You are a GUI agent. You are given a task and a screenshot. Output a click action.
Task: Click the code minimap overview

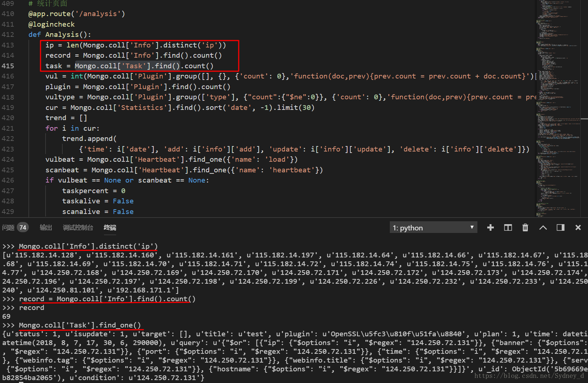click(x=558, y=108)
